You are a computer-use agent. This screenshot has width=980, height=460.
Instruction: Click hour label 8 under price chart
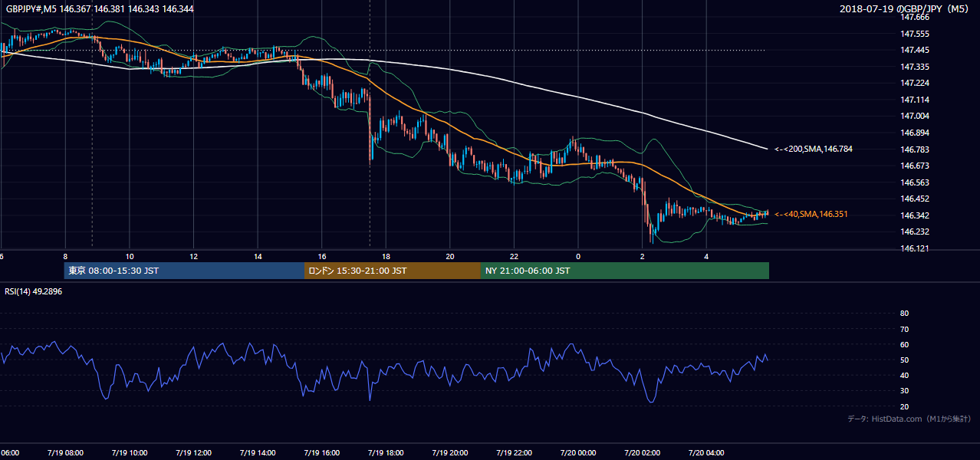point(65,256)
